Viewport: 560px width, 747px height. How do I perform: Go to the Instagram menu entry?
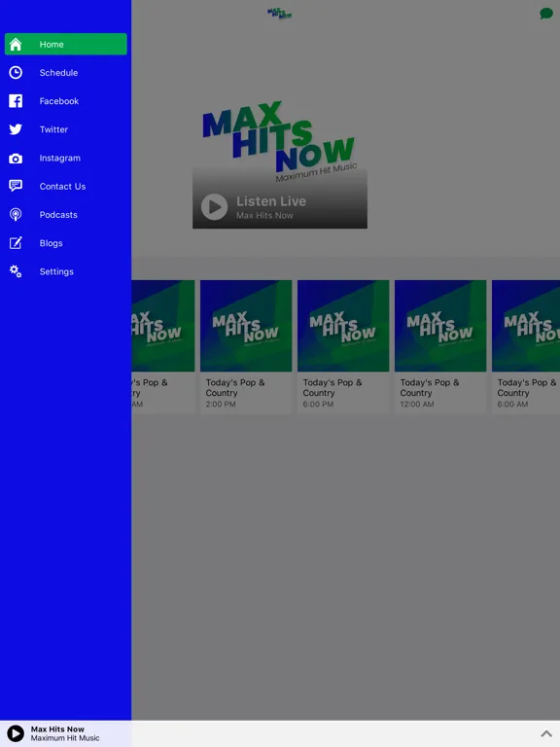tap(66, 158)
